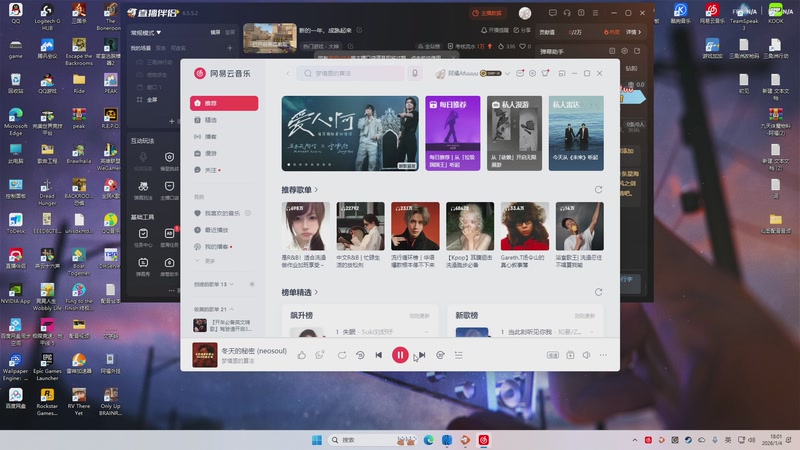Open 直播伴侣 headset support icon

pos(567,13)
